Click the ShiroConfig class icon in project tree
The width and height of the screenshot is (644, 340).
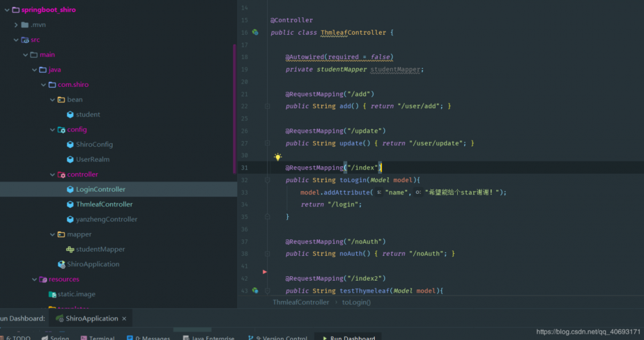(70, 144)
